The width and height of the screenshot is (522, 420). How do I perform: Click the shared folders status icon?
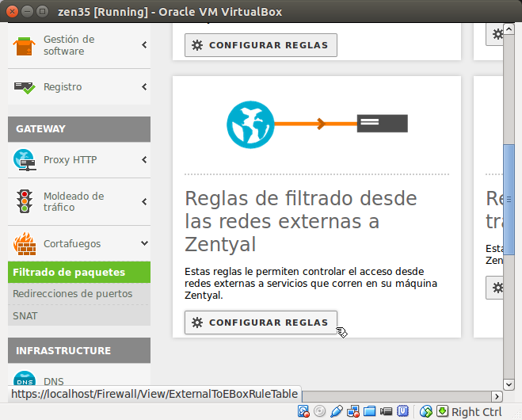tap(370, 411)
